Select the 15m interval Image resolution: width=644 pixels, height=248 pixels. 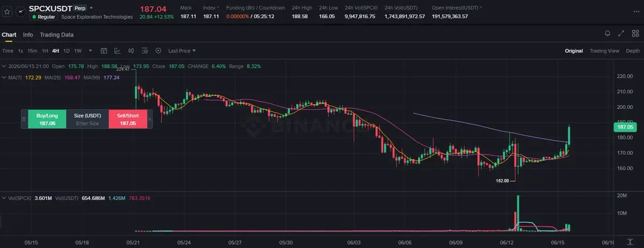pos(32,51)
